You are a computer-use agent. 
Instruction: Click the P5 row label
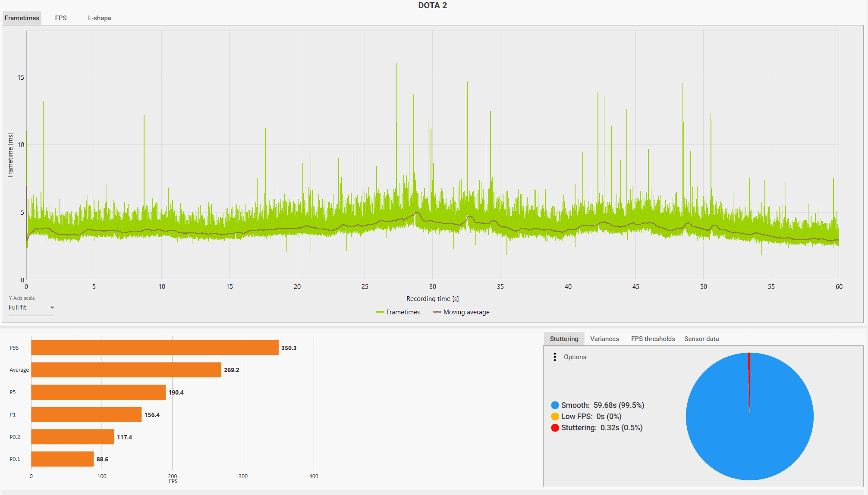pyautogui.click(x=13, y=392)
